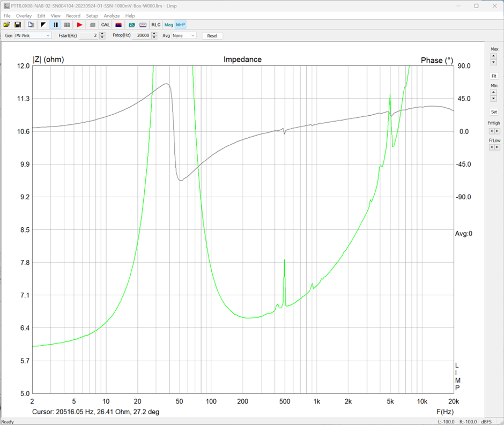The height and width of the screenshot is (425, 504).
Task: Click the Set button
Action: tap(494, 112)
